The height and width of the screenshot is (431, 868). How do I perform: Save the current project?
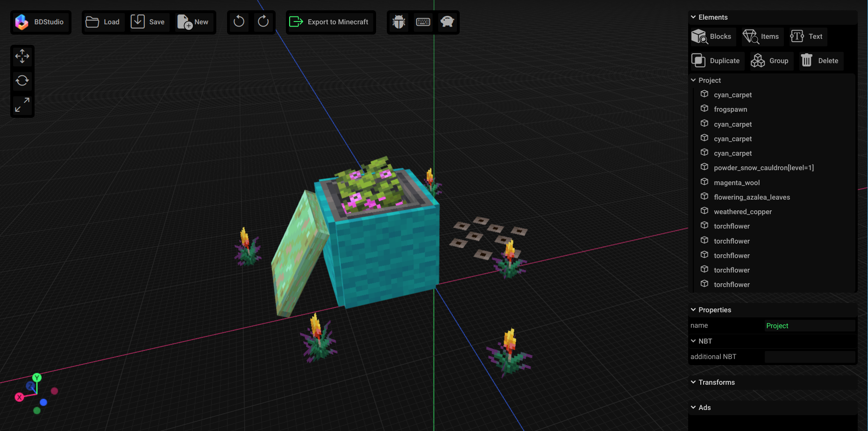(148, 22)
